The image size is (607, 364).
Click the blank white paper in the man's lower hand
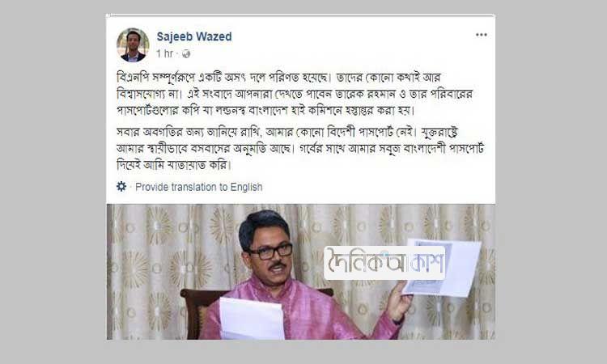coord(252,320)
